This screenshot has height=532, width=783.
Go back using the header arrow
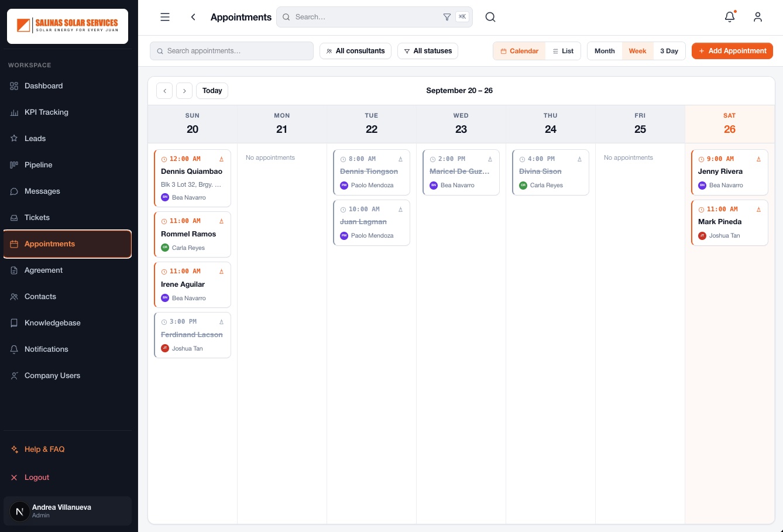pyautogui.click(x=193, y=17)
